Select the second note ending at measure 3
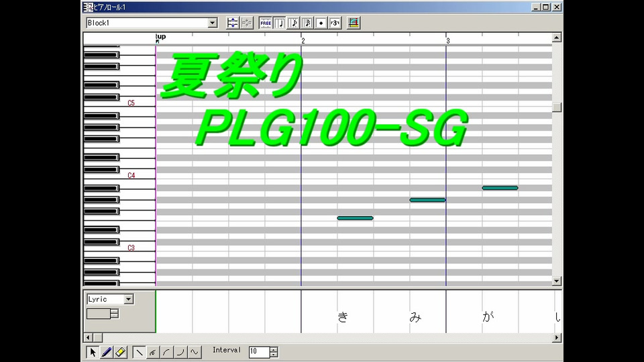This screenshot has width=644, height=362. [x=427, y=200]
